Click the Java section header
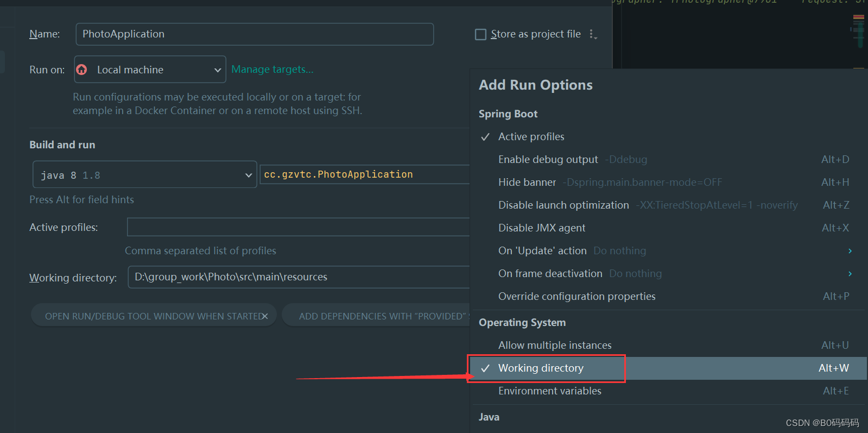 tap(489, 417)
